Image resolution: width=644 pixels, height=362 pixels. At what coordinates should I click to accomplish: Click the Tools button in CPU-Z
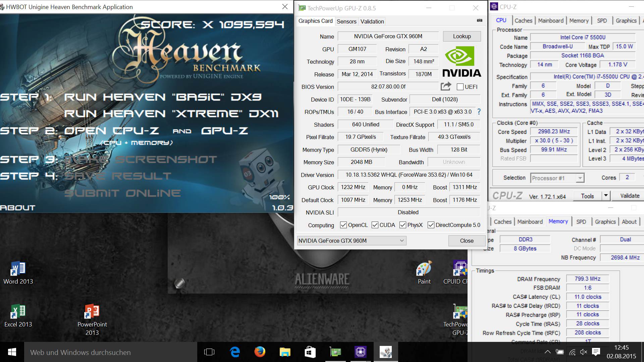pos(587,196)
